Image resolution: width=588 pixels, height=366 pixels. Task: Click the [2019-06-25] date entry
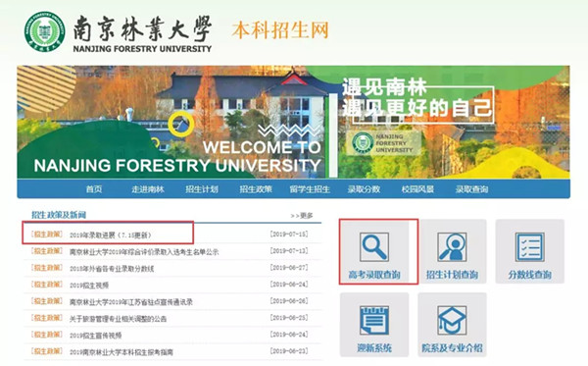289,318
